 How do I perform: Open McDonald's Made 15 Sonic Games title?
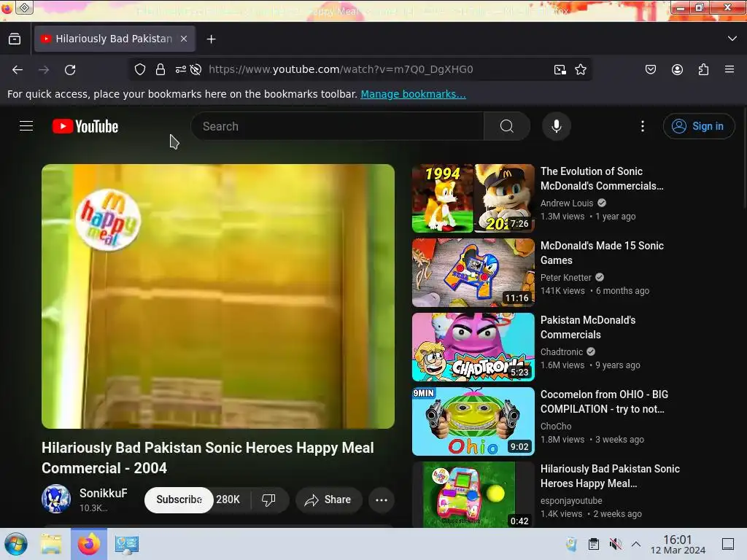point(602,253)
